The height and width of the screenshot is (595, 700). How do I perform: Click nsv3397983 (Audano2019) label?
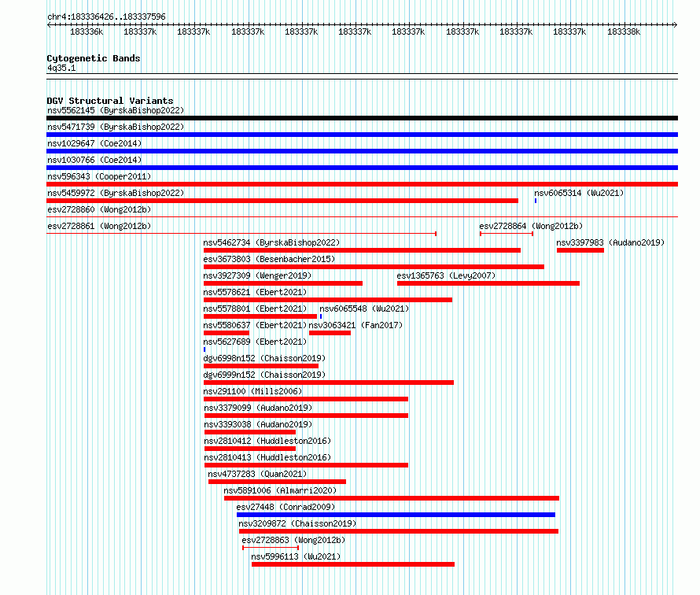pos(610,242)
